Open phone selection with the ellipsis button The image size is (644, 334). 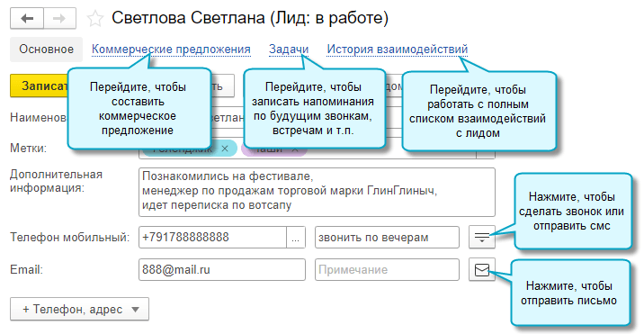[x=296, y=238]
